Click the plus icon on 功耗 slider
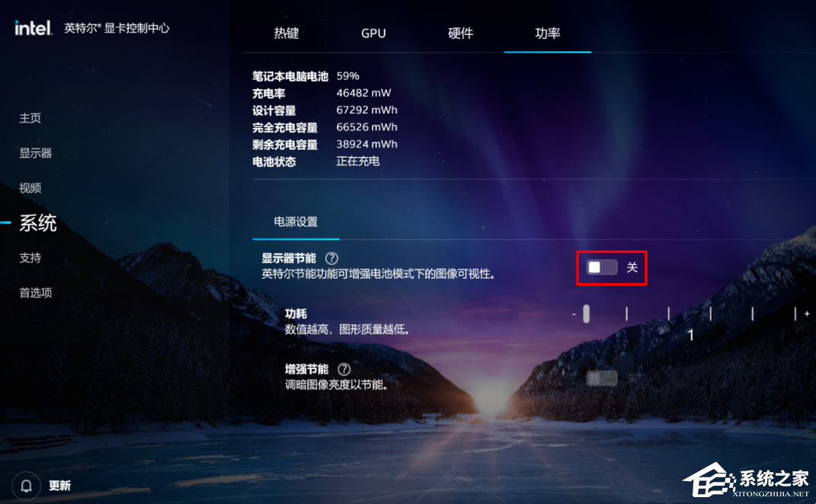 pos(807,314)
